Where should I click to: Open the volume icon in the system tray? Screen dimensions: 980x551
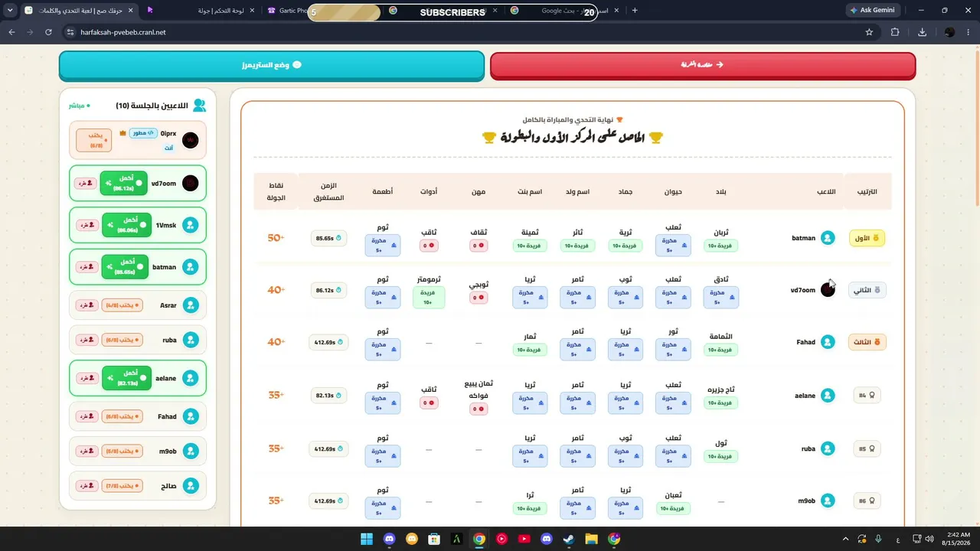pos(930,539)
